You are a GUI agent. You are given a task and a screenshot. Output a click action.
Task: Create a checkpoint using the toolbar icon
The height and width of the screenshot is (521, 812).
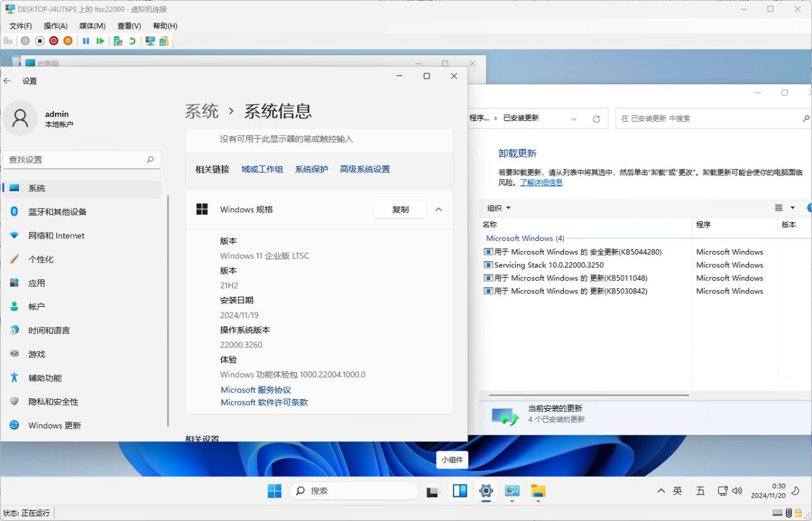pos(117,41)
